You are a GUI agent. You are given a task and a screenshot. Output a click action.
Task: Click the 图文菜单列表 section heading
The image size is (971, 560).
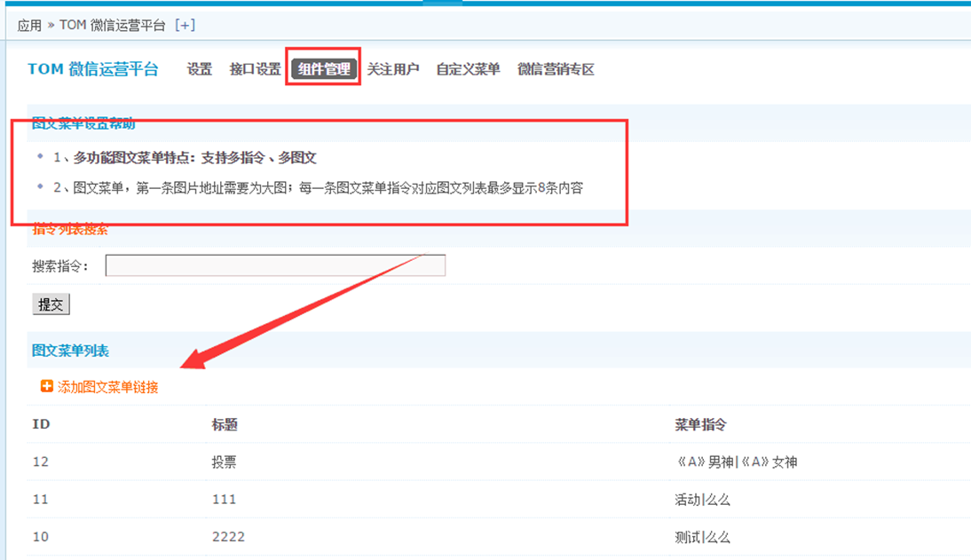click(x=71, y=351)
